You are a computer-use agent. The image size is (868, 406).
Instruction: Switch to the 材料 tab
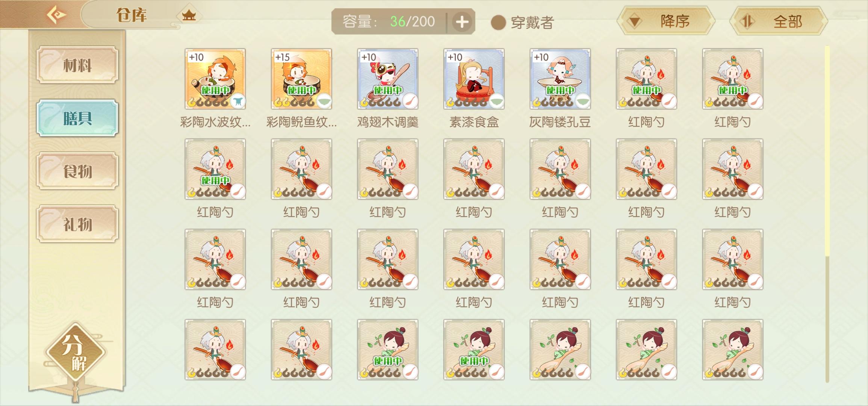pyautogui.click(x=77, y=65)
